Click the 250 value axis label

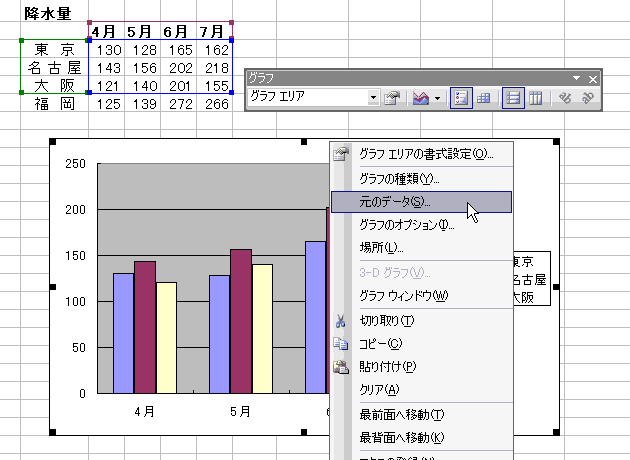(76, 164)
